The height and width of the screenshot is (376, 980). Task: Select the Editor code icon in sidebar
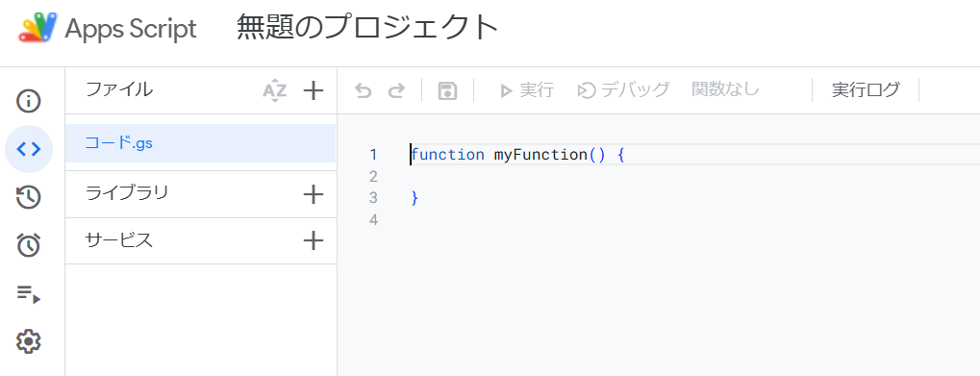[29, 149]
